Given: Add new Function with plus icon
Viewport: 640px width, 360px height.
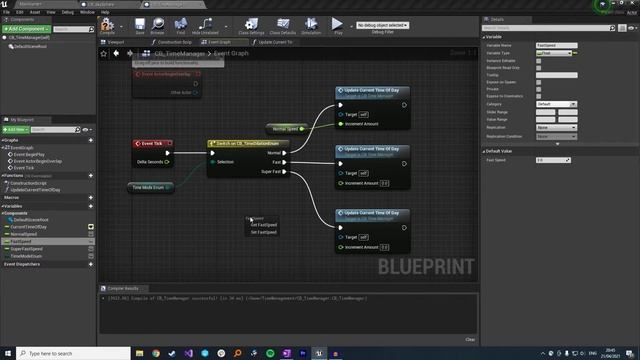Looking at the screenshot, I should click(x=91, y=176).
